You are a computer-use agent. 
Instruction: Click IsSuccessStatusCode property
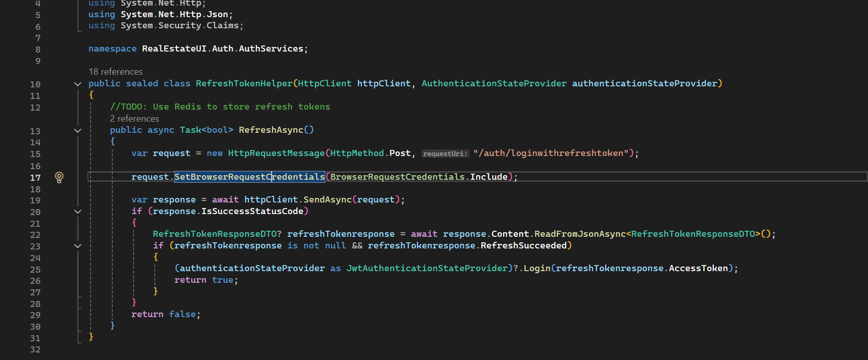click(252, 211)
